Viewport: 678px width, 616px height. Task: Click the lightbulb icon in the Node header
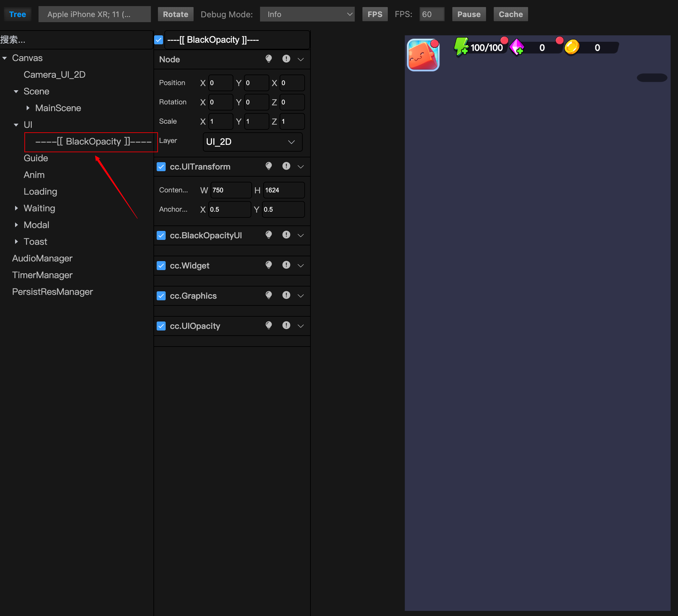coord(268,59)
